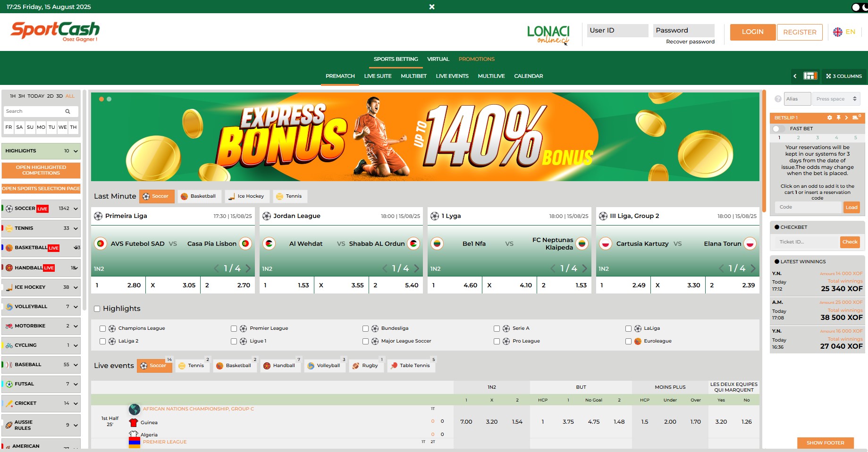Check the Highlights filter checkbox
The width and height of the screenshot is (868, 452).
pos(97,309)
